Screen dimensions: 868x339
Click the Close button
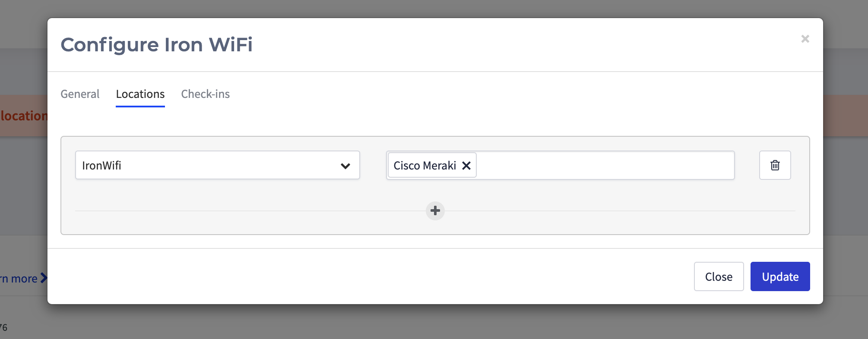719,276
